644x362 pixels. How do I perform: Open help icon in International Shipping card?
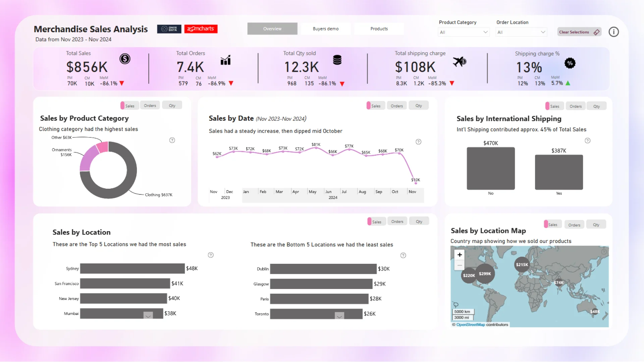[x=588, y=141]
